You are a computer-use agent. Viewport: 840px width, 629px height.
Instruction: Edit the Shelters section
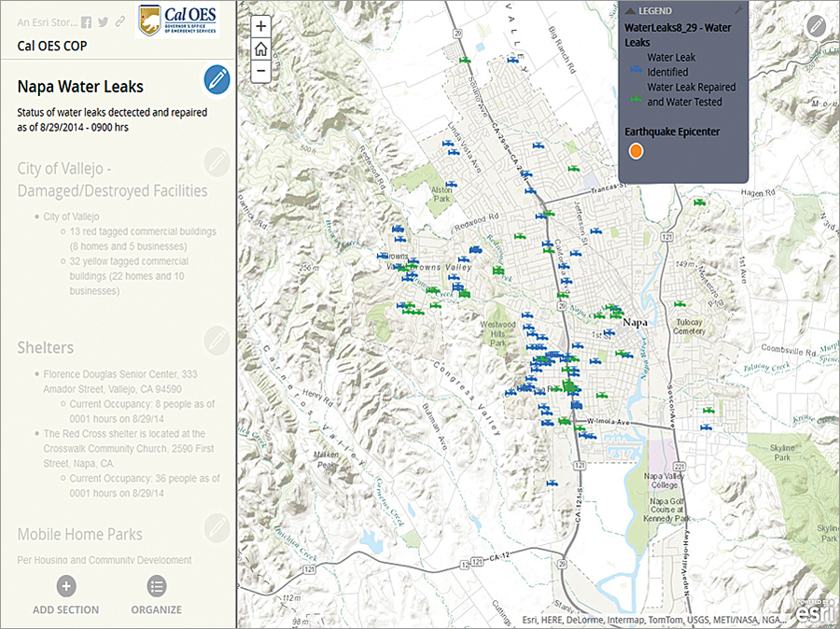217,341
